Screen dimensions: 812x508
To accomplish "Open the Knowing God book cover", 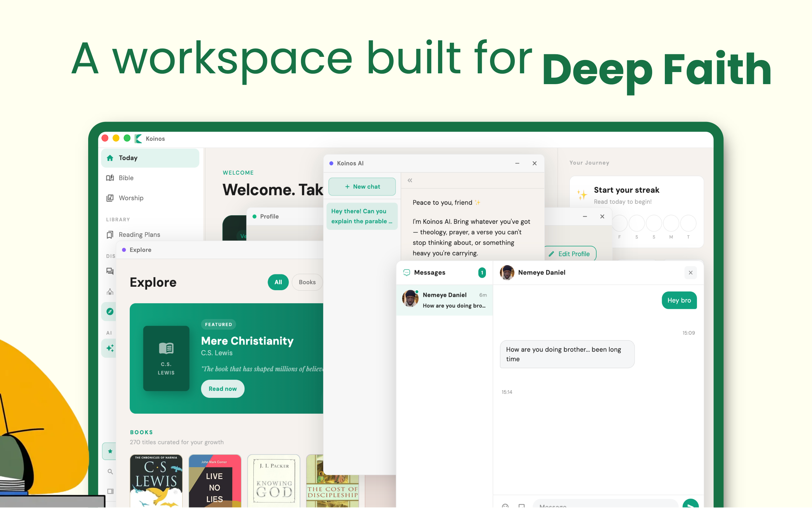I will click(274, 481).
